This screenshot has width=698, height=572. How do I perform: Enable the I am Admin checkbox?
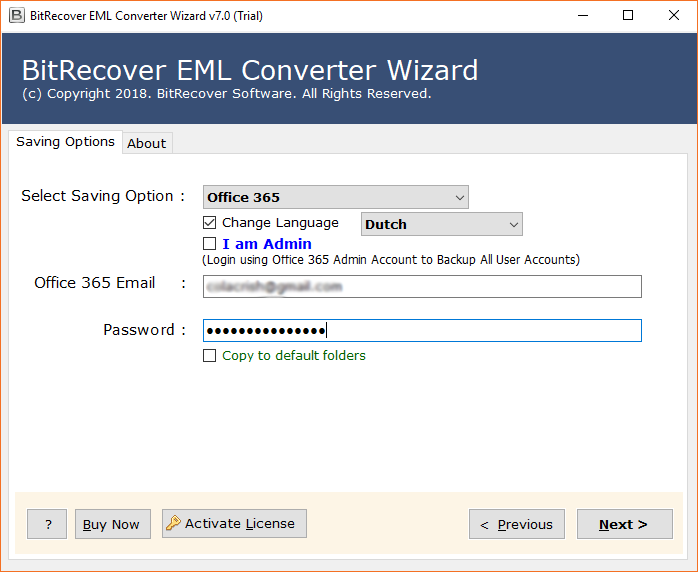209,243
